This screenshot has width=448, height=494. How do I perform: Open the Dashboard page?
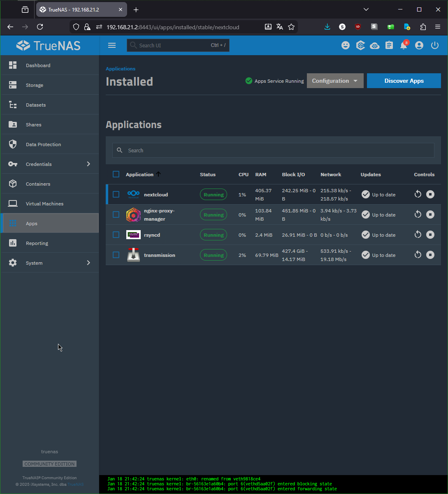click(50, 65)
